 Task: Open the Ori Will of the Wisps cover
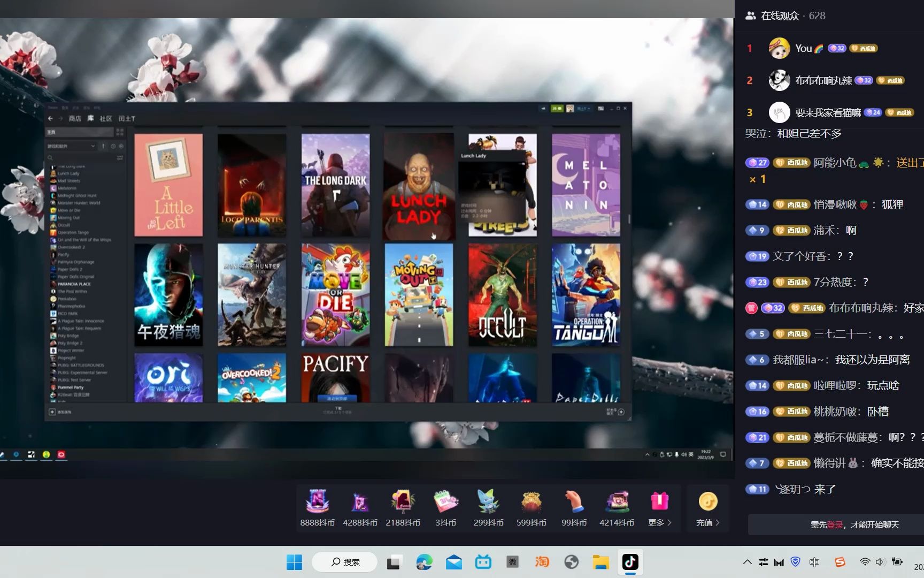tap(168, 378)
